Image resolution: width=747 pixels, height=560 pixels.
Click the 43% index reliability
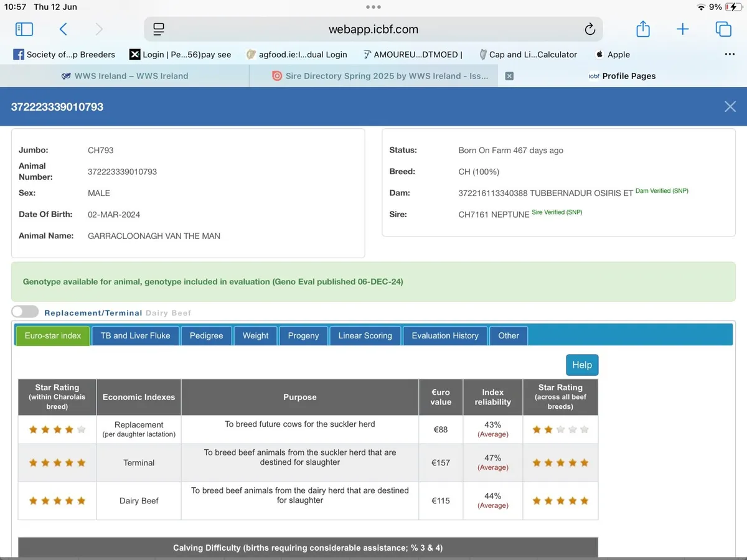coord(493,425)
